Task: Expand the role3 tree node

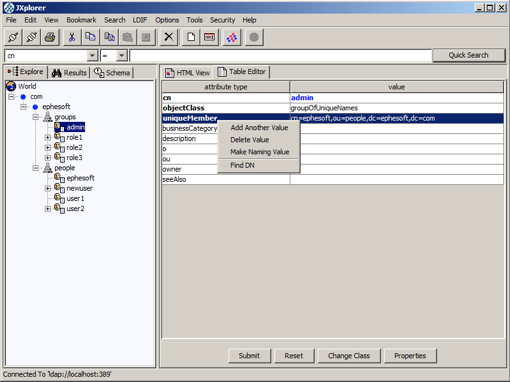Action: pyautogui.click(x=48, y=158)
